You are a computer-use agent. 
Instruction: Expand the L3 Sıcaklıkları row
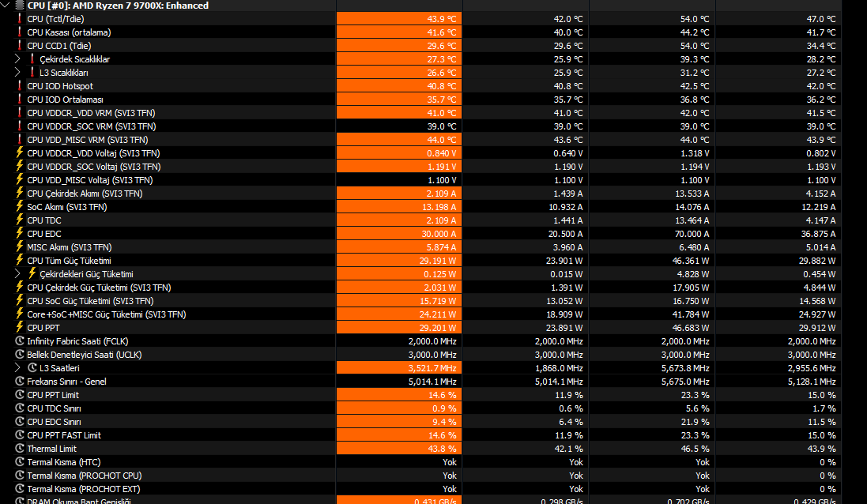pyautogui.click(x=17, y=72)
